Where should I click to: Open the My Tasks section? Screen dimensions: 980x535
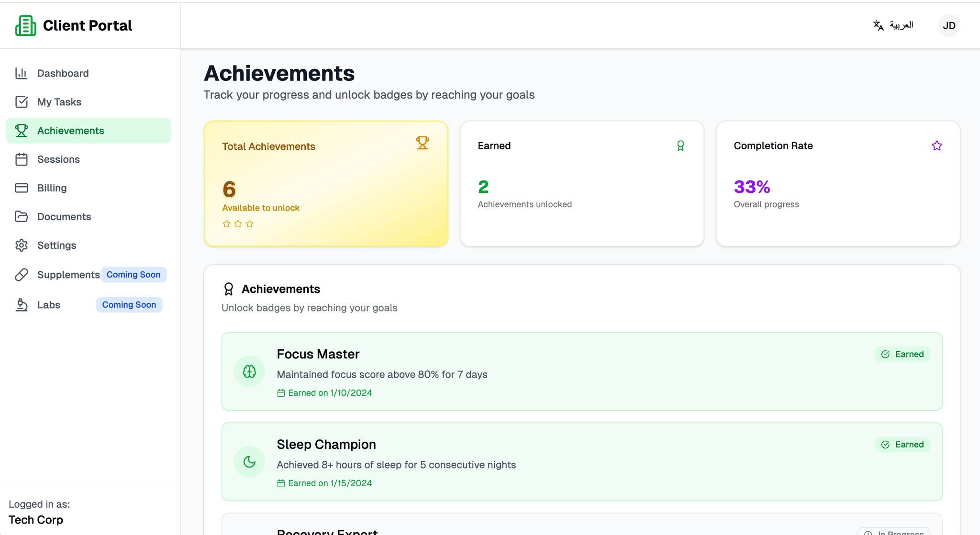click(59, 101)
